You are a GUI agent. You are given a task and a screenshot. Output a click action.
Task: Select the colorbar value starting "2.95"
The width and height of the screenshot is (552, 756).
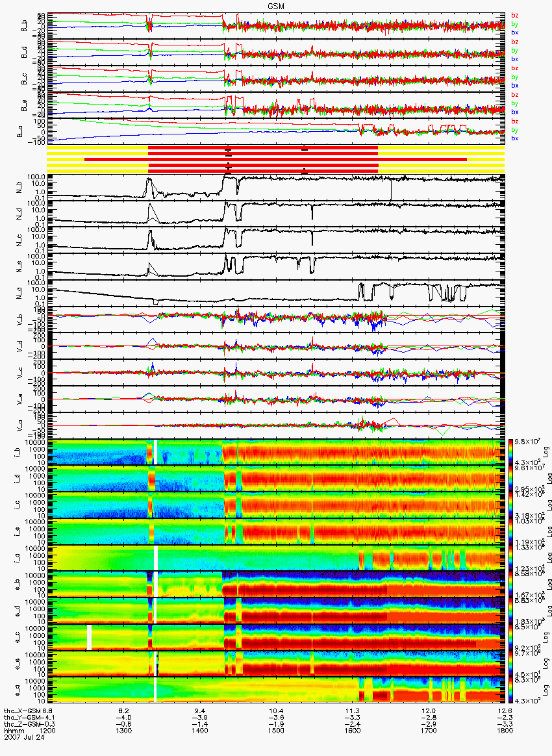[x=529, y=489]
